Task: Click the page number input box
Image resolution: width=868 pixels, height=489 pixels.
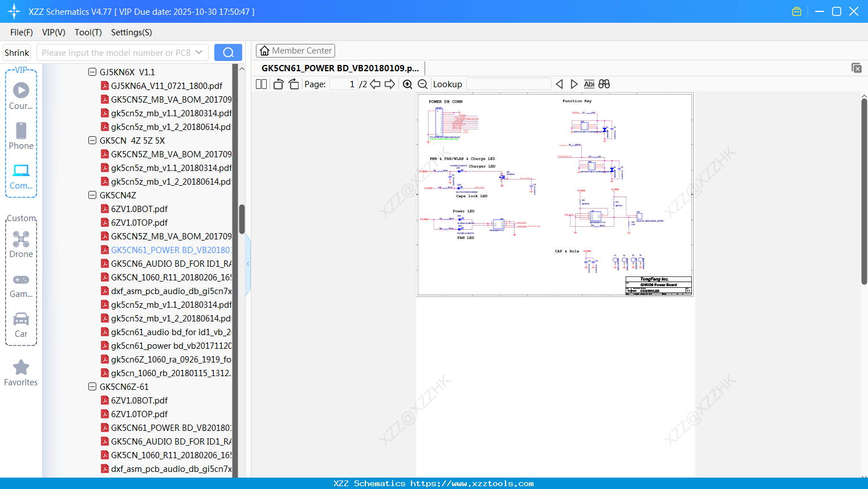Action: point(344,84)
